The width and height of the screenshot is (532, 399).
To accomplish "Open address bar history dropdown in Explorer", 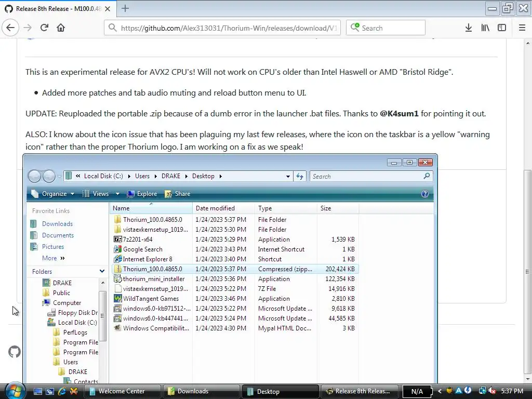I will pos(288,177).
